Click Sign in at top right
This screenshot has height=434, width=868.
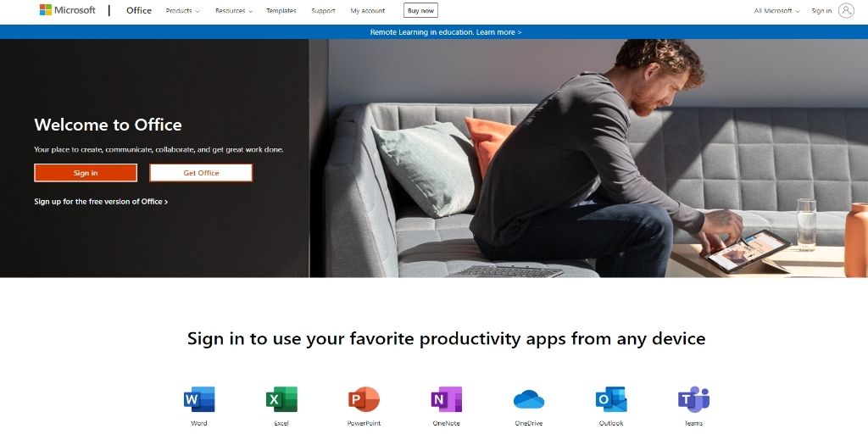[821, 10]
